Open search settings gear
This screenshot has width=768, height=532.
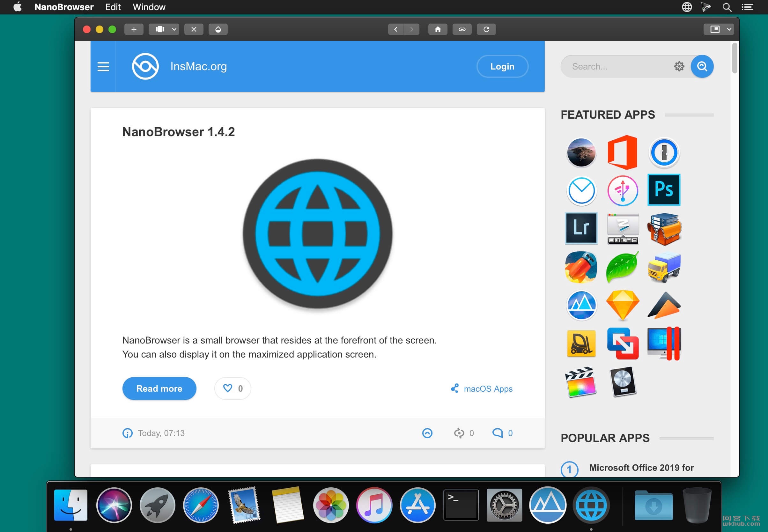[x=679, y=66]
